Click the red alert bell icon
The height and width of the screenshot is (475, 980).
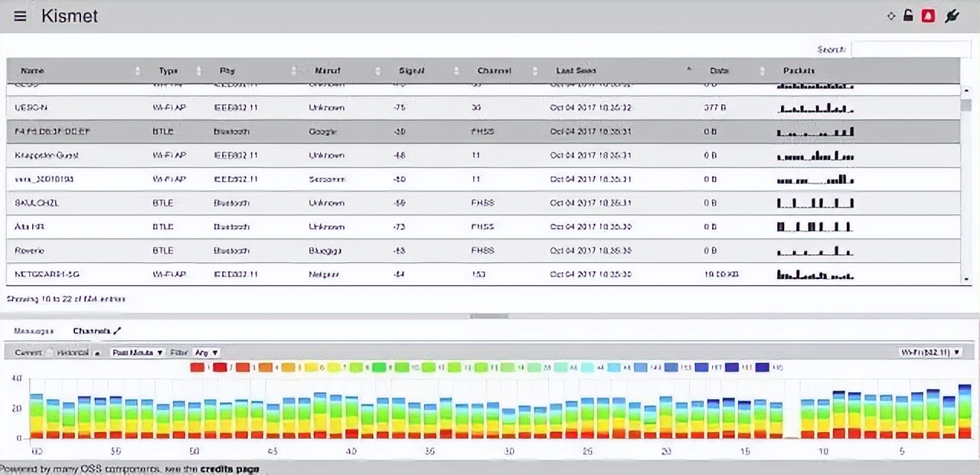coord(928,16)
